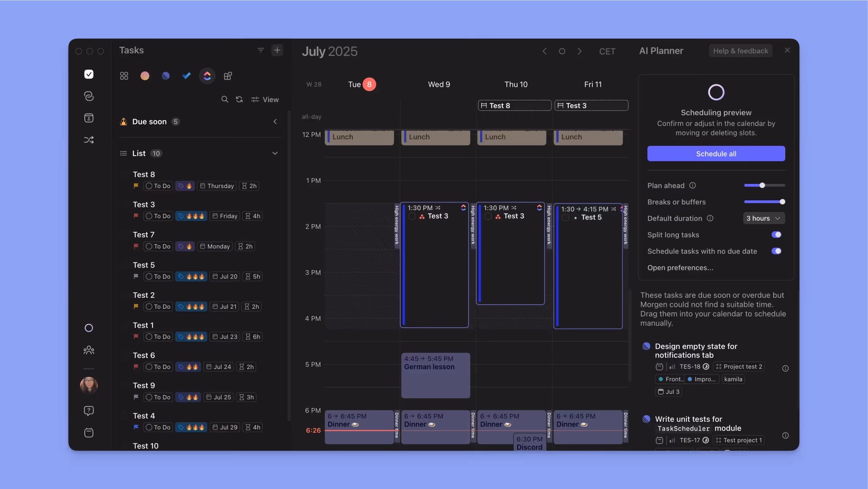Click the search magnifier in Tasks panel
Screen dimensions: 868x489
(x=225, y=99)
